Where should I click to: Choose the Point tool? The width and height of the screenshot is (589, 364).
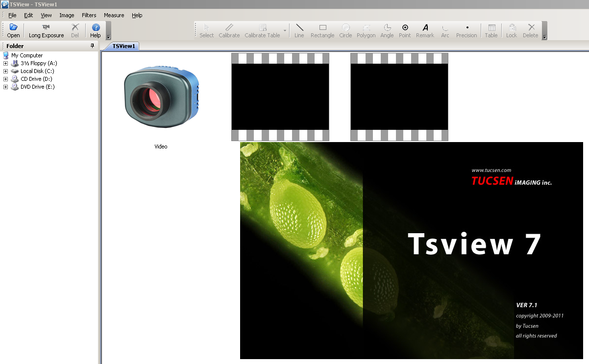click(x=405, y=31)
